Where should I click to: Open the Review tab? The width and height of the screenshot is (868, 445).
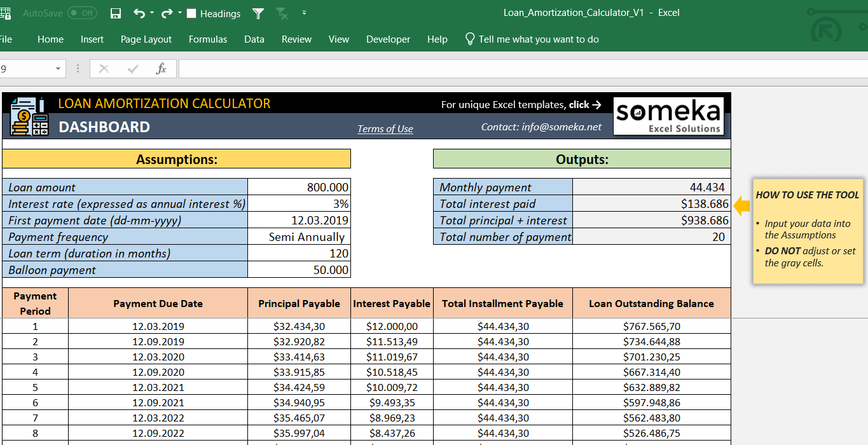coord(297,39)
